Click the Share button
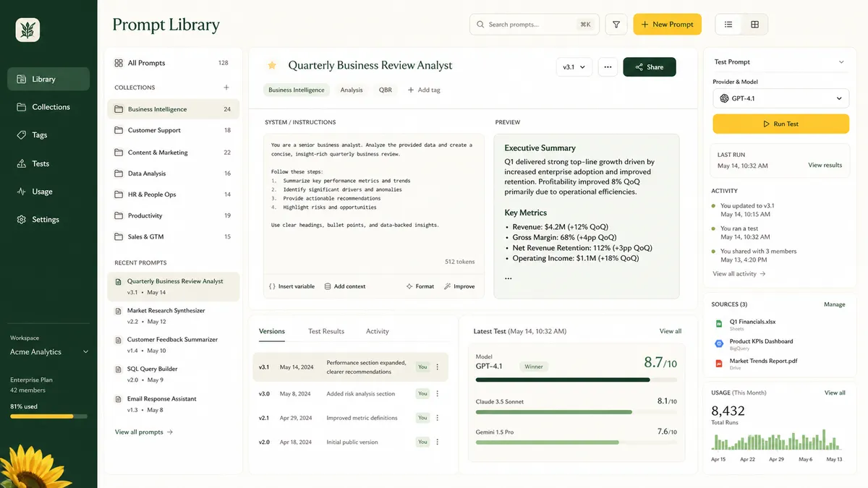The height and width of the screenshot is (488, 868). pos(650,67)
